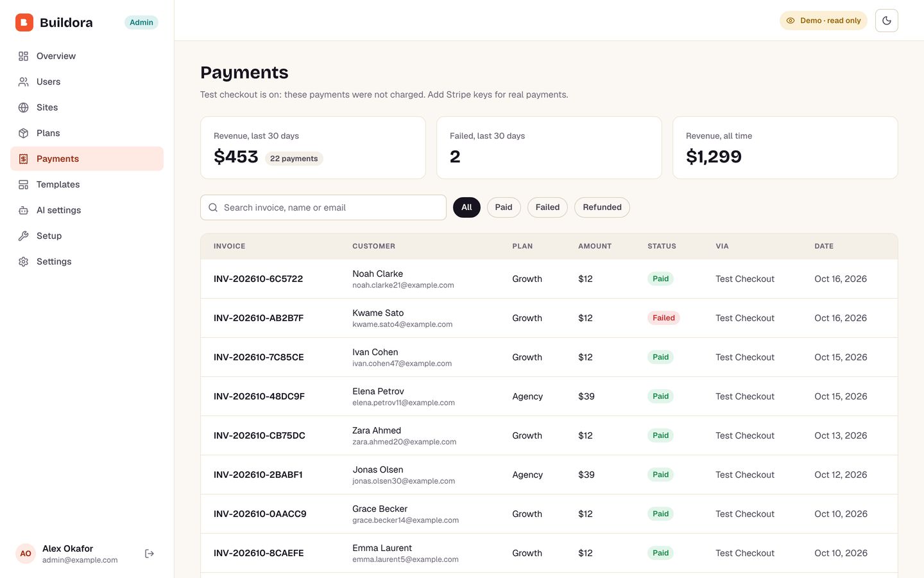Viewport: 924px width, 578px height.
Task: Open the Plans page
Action: 87,133
